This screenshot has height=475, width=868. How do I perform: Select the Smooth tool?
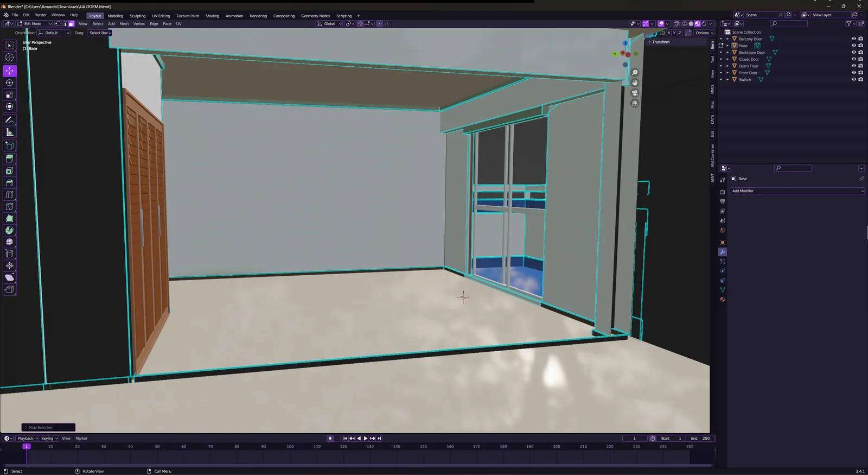tap(10, 242)
